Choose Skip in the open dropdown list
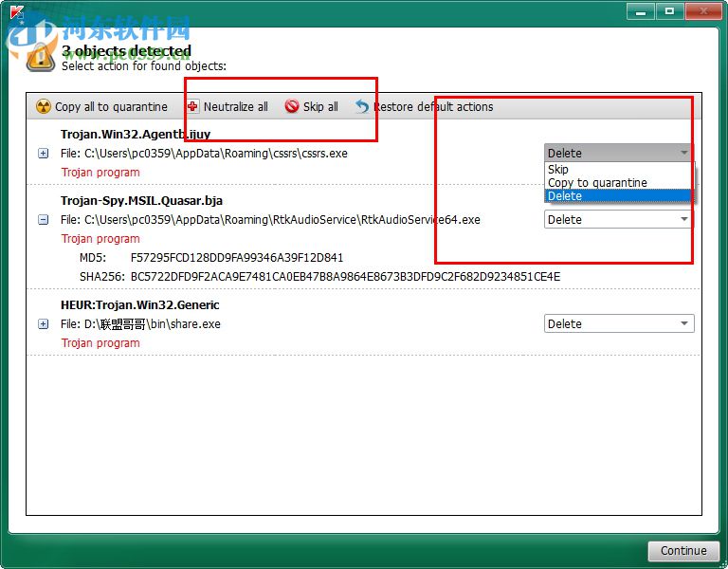The height and width of the screenshot is (569, 728). (x=618, y=169)
